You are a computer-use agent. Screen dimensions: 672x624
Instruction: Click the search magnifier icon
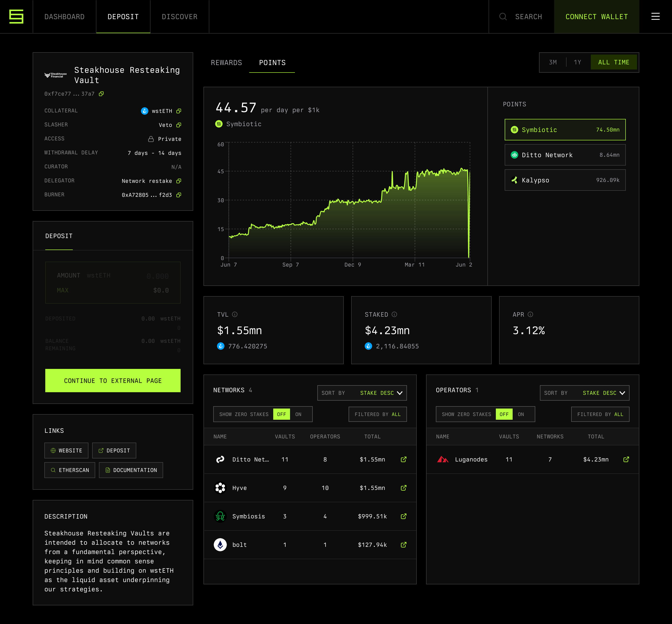(x=503, y=17)
